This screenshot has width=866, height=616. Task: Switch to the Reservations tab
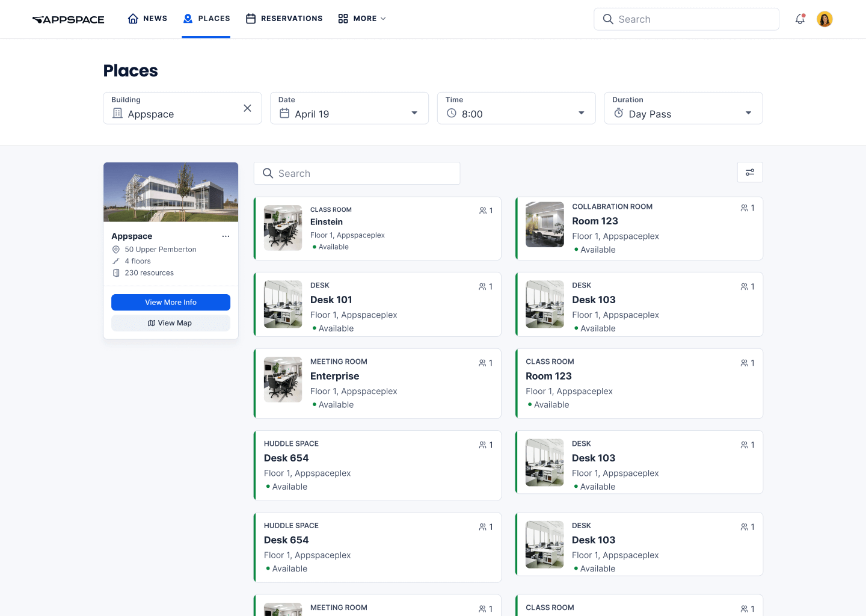tap(284, 19)
